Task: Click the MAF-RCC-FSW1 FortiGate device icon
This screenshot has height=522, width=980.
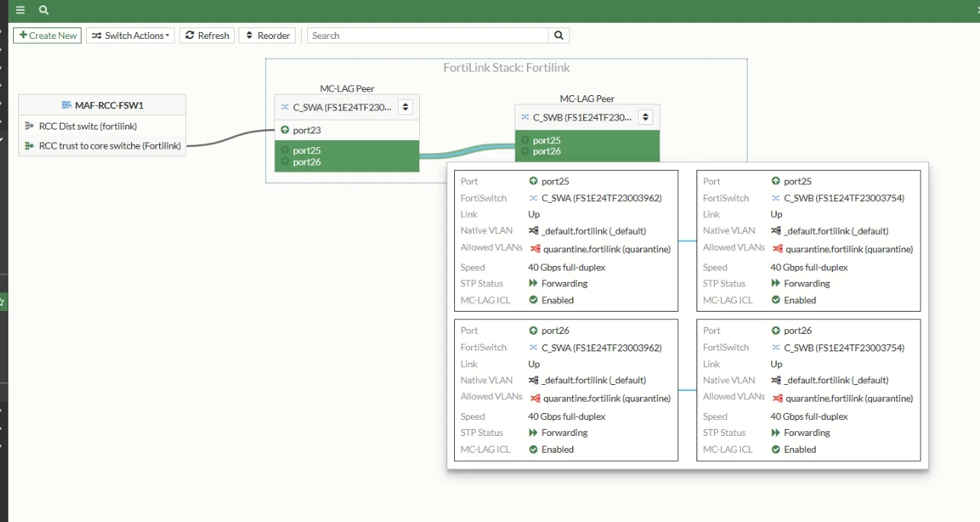Action: click(x=67, y=105)
